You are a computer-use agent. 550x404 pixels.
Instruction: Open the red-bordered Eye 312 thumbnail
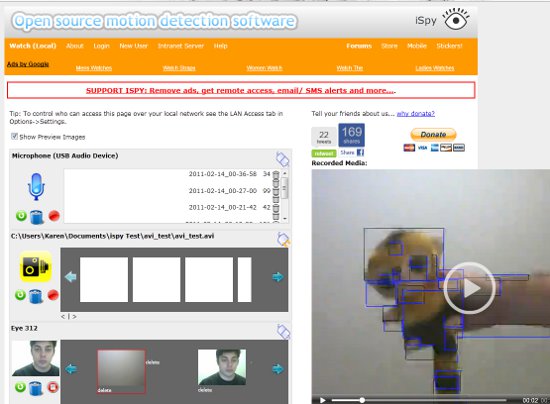pyautogui.click(x=121, y=371)
